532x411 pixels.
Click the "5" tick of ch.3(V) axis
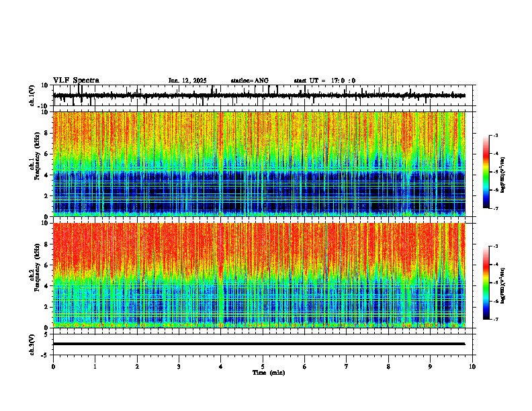coord(46,334)
